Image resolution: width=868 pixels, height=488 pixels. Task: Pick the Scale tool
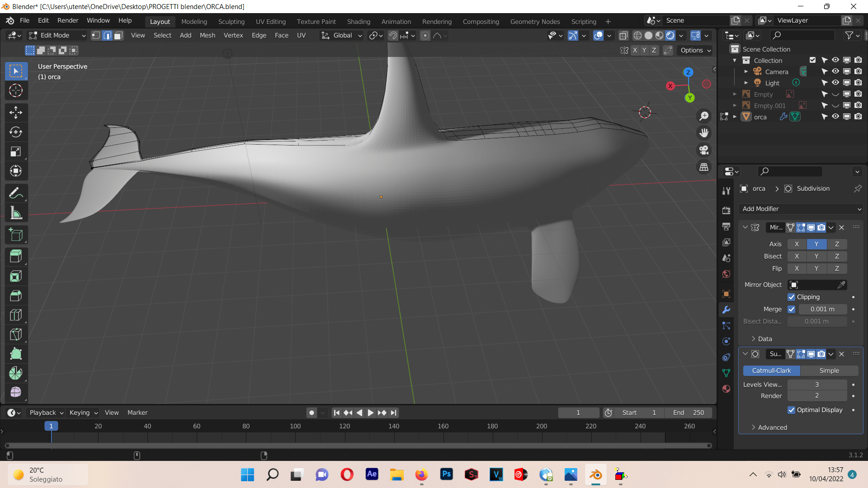coord(16,152)
